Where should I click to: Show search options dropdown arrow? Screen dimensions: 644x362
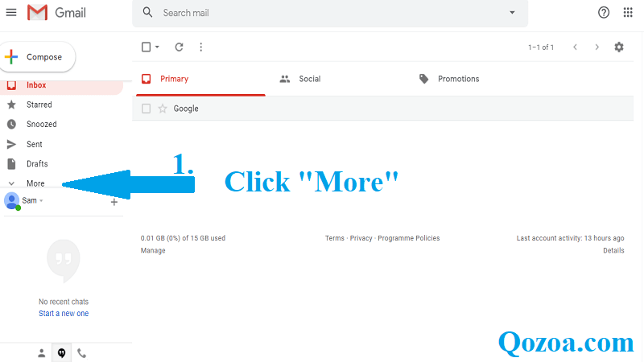click(512, 13)
